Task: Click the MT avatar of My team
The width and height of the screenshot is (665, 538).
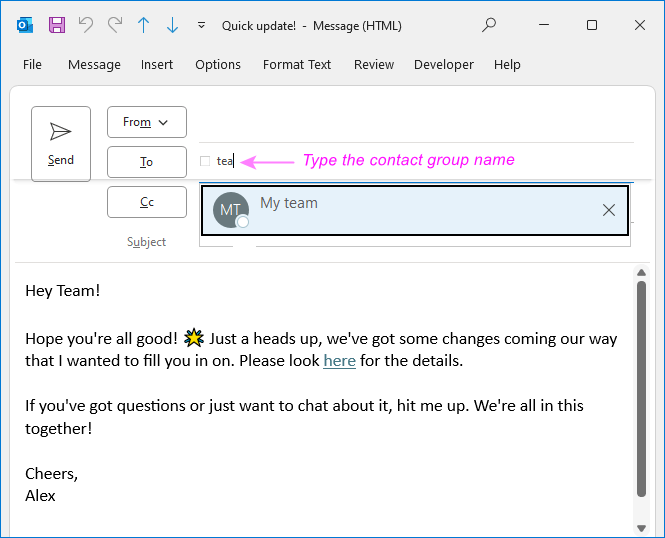Action: pyautogui.click(x=231, y=210)
